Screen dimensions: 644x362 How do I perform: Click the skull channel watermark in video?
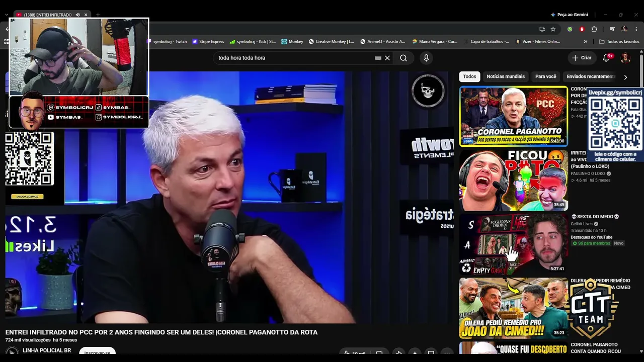pos(428,91)
